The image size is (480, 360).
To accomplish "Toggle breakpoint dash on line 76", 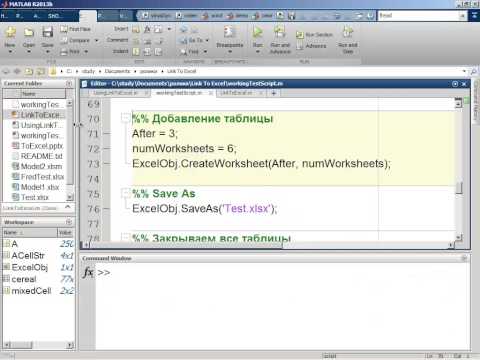I will click(x=106, y=209).
